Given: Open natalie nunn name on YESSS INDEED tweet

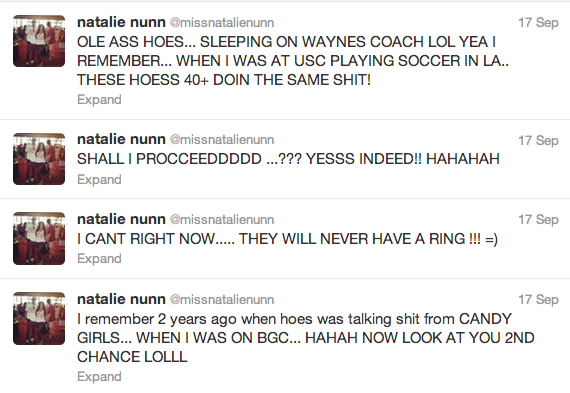Looking at the screenshot, I should pos(121,139).
